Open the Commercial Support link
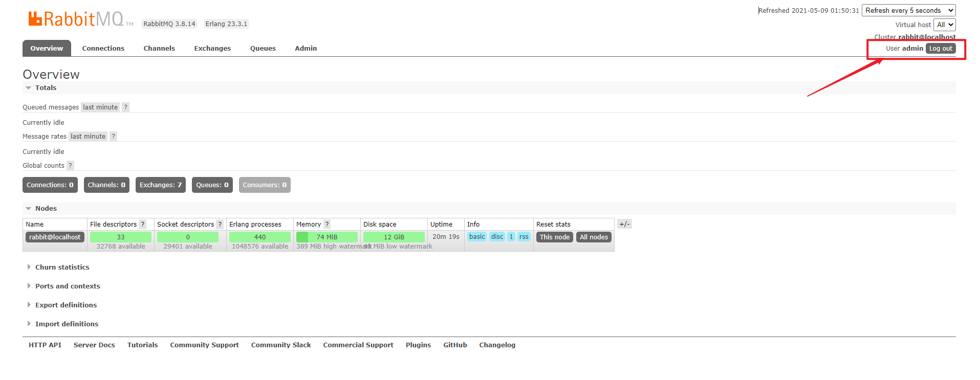The image size is (980, 380). click(x=358, y=345)
